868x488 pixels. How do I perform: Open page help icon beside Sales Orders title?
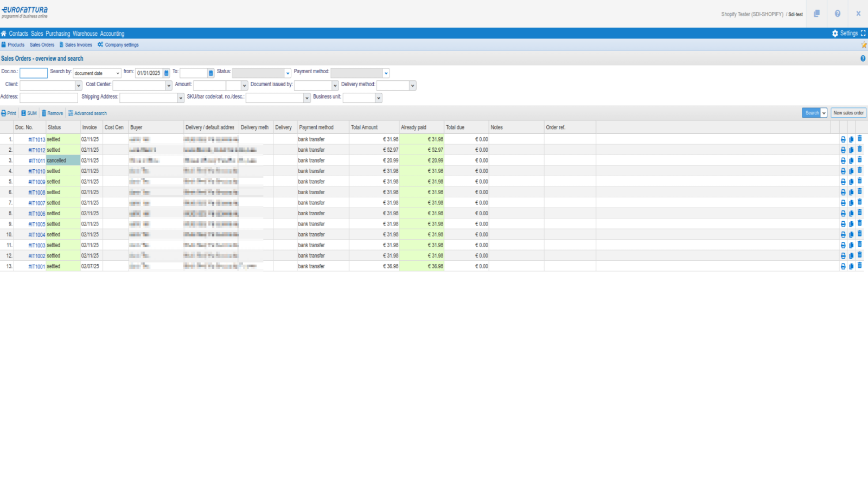coord(863,59)
